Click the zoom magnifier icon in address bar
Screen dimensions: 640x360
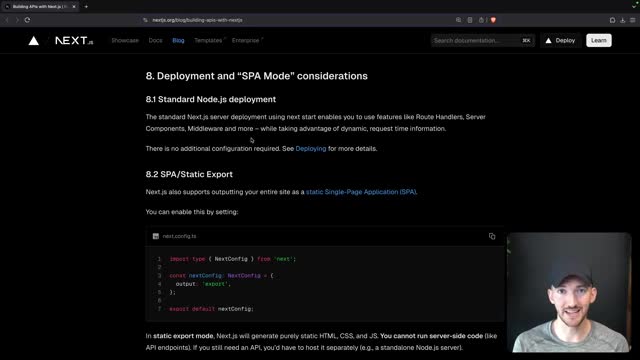[458, 20]
